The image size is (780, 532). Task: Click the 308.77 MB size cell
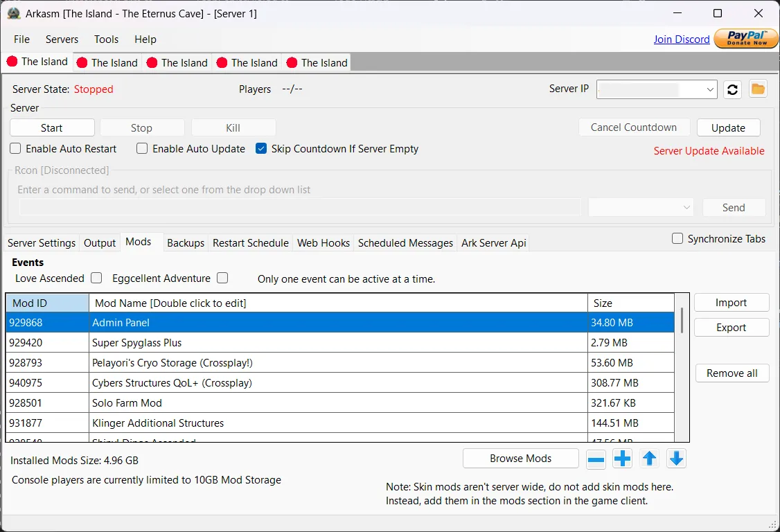coord(631,382)
